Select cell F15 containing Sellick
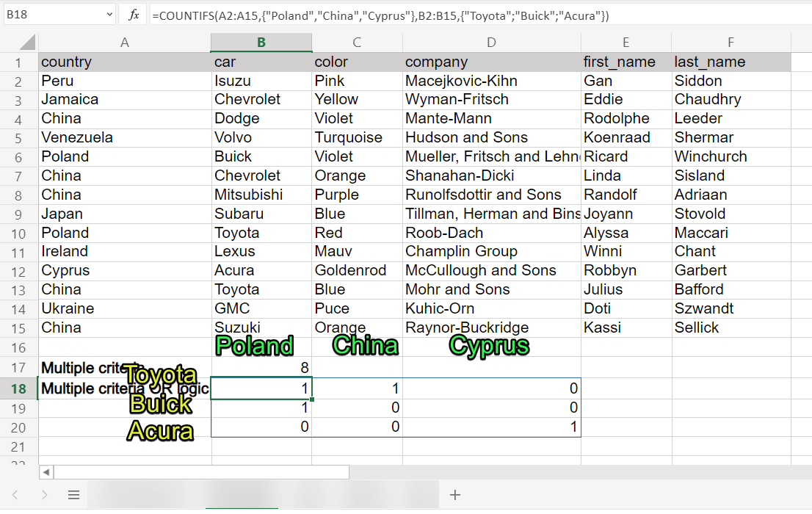Viewport: 812px width, 514px height. 730,327
